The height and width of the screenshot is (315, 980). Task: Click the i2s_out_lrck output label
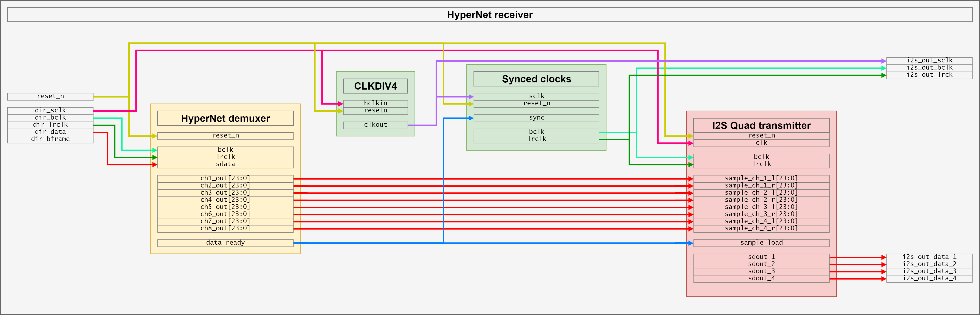click(929, 75)
